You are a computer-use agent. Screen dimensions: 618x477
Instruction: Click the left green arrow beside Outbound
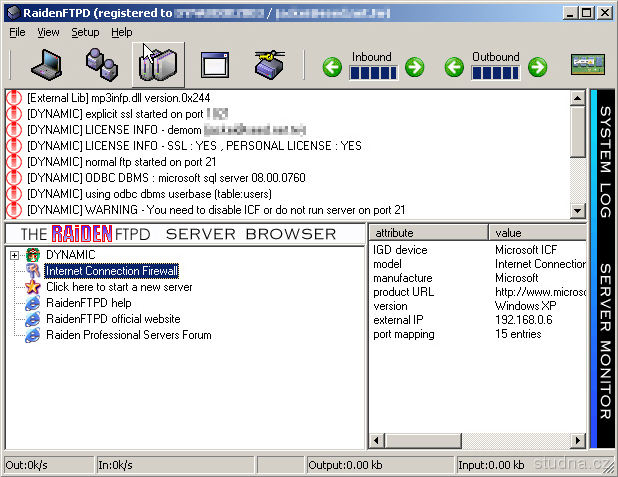454,67
